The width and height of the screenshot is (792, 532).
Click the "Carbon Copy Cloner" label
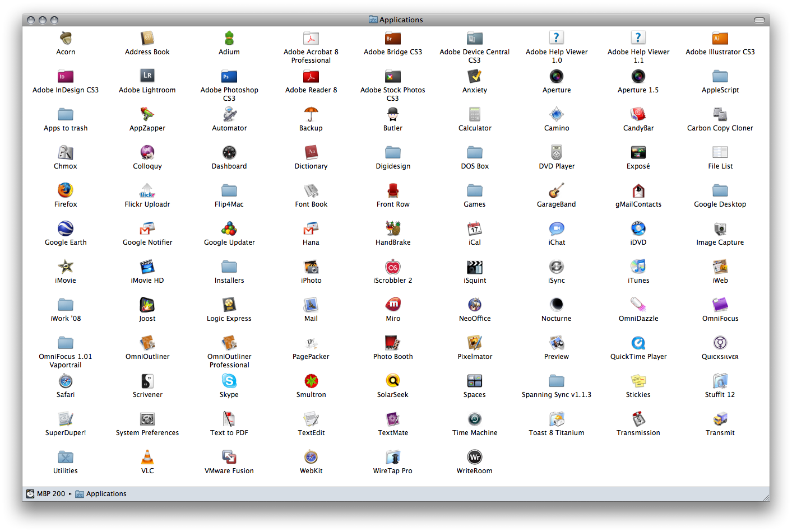point(720,128)
